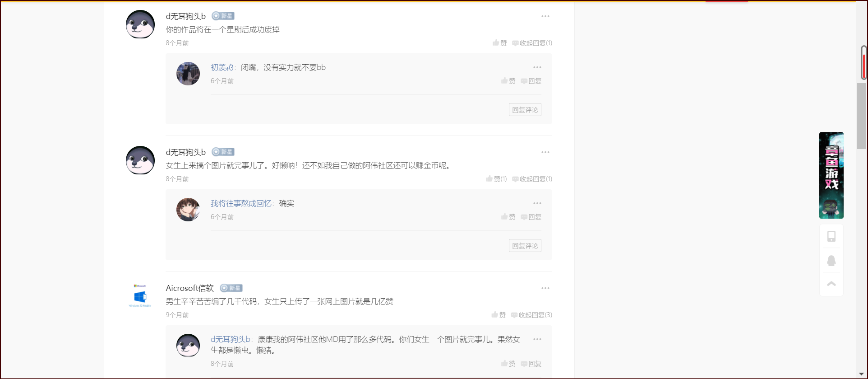
Task: Open more options for Aicrosoft信软's comment
Action: [x=545, y=288]
